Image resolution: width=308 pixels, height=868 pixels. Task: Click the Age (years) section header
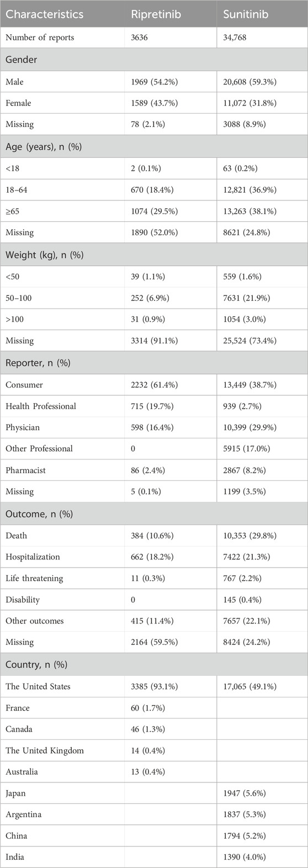click(154, 146)
